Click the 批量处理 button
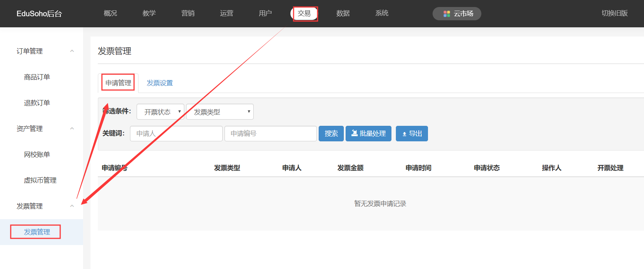644x269 pixels. (x=368, y=134)
